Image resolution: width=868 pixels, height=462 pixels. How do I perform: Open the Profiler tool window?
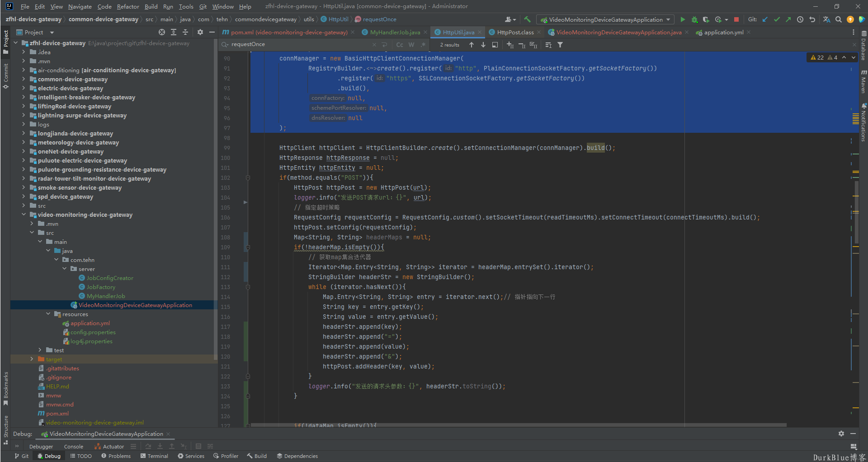tap(226, 456)
